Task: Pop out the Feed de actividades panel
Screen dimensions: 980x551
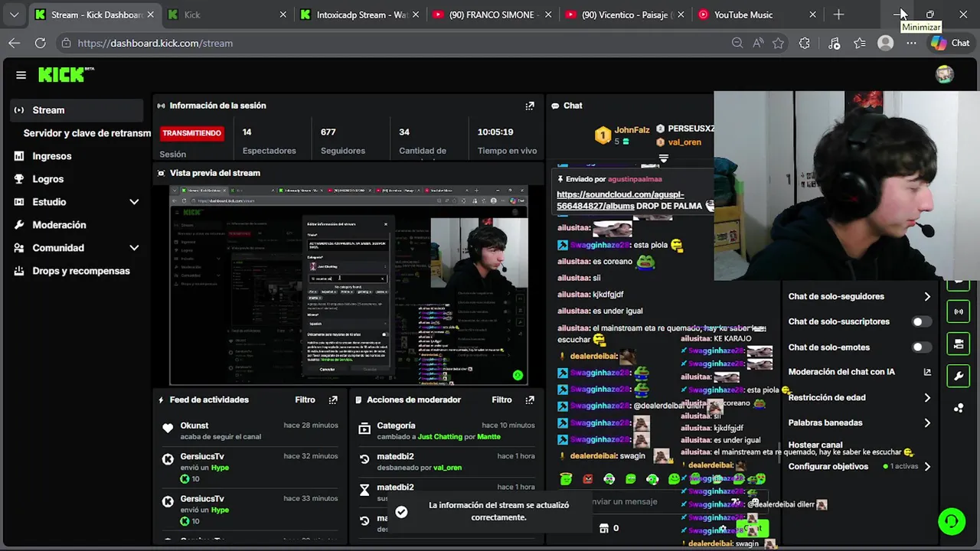Action: click(x=333, y=399)
